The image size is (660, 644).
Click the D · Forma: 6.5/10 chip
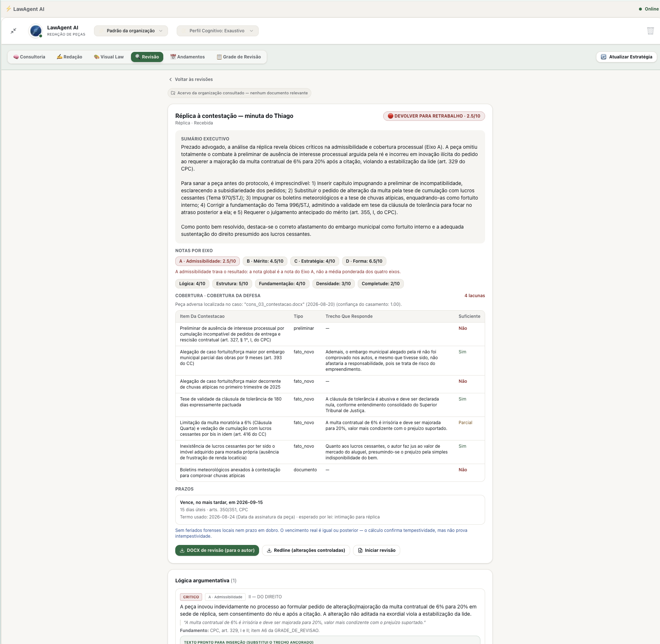pos(364,261)
